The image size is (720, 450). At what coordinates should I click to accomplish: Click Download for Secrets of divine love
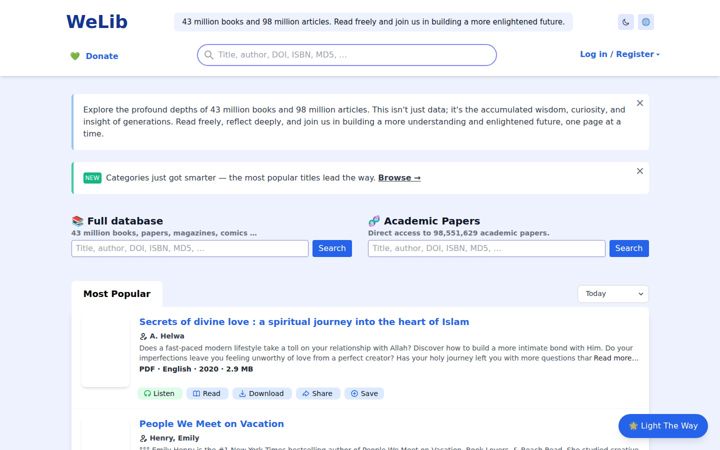click(262, 394)
